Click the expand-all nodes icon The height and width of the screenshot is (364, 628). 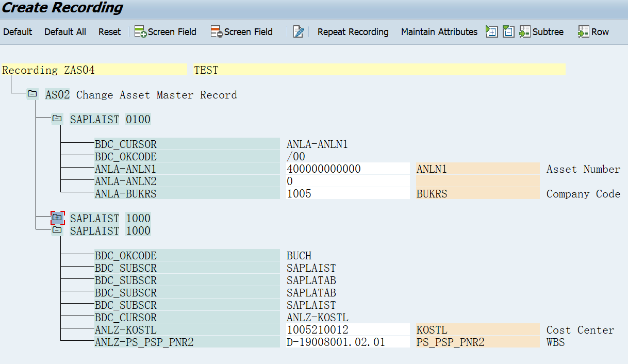pos(491,31)
